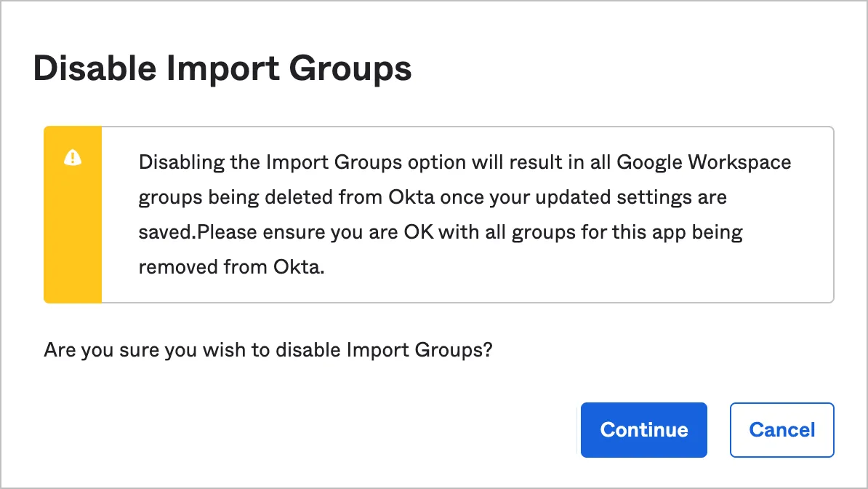Click the yellow warning stripe
The image size is (868, 489).
click(x=73, y=233)
